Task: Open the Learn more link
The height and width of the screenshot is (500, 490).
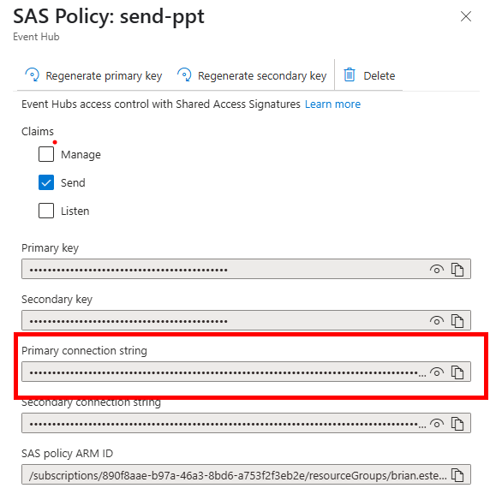Action: [333, 104]
